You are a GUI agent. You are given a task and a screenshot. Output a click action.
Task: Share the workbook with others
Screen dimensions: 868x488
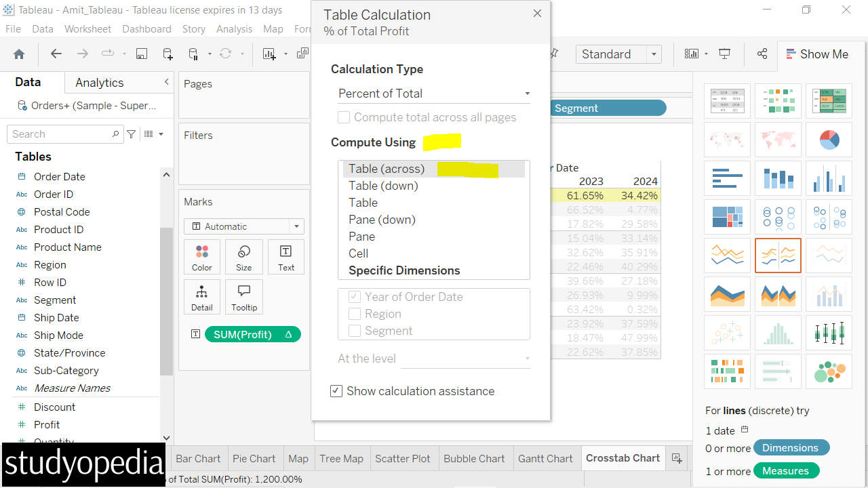pos(762,54)
